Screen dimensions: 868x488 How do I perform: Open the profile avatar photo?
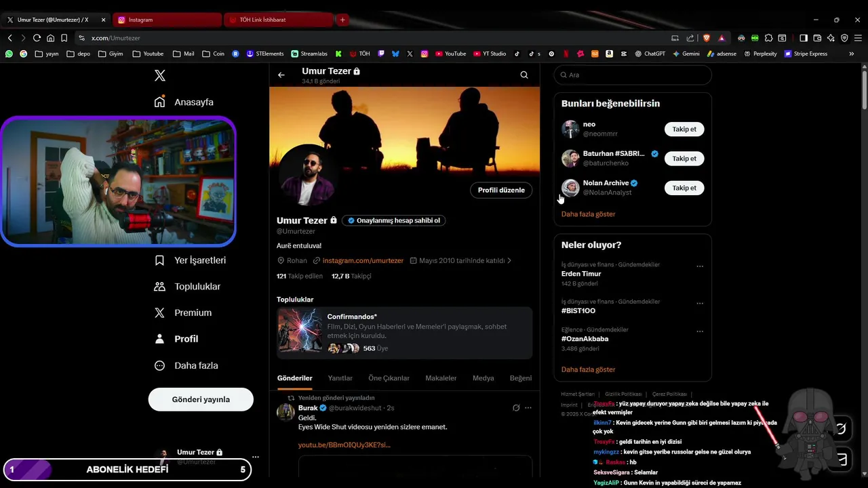(307, 176)
